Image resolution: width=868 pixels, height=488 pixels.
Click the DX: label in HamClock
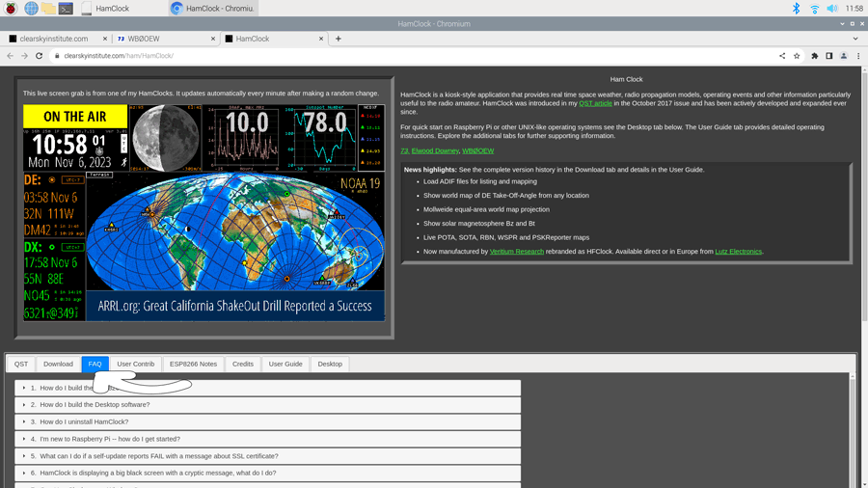pyautogui.click(x=33, y=247)
